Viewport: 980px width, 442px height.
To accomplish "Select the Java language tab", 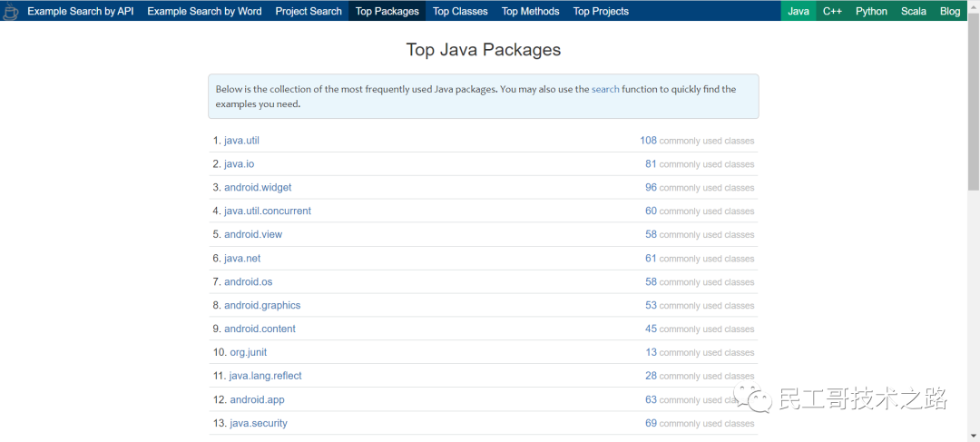I will (799, 11).
